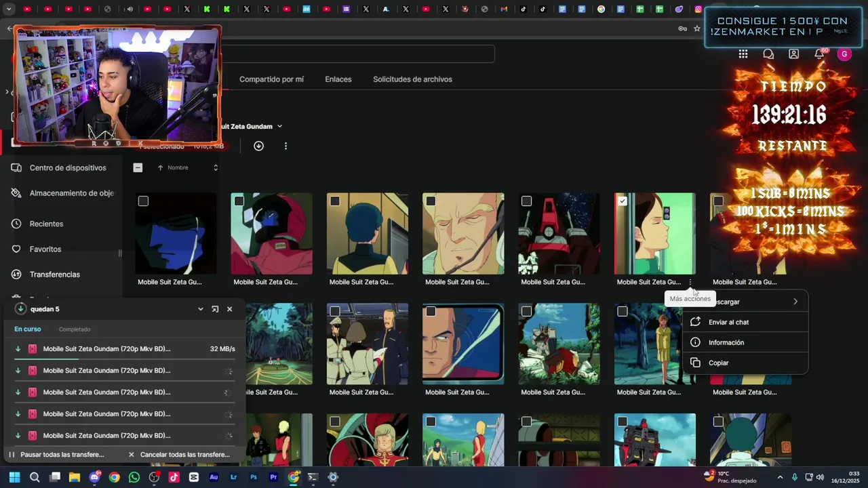Open Lightroom from the taskbar
The width and height of the screenshot is (868, 488).
pos(234,477)
